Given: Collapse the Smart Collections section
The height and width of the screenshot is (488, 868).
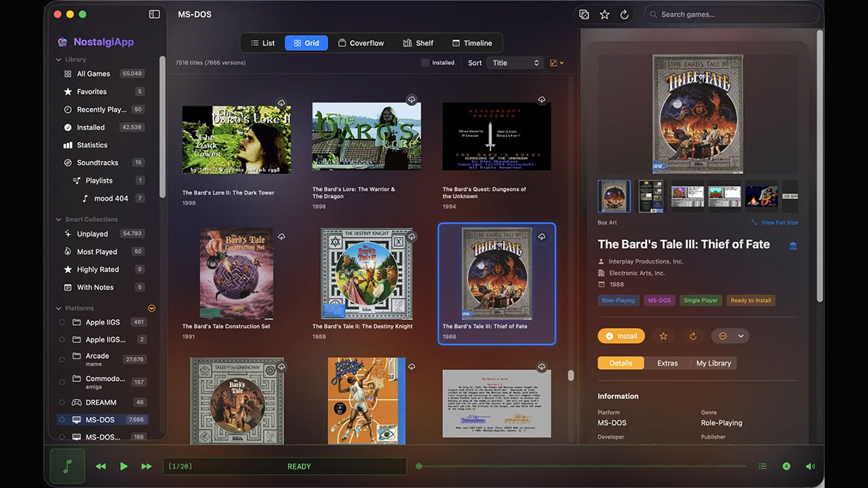Looking at the screenshot, I should pos(58,220).
